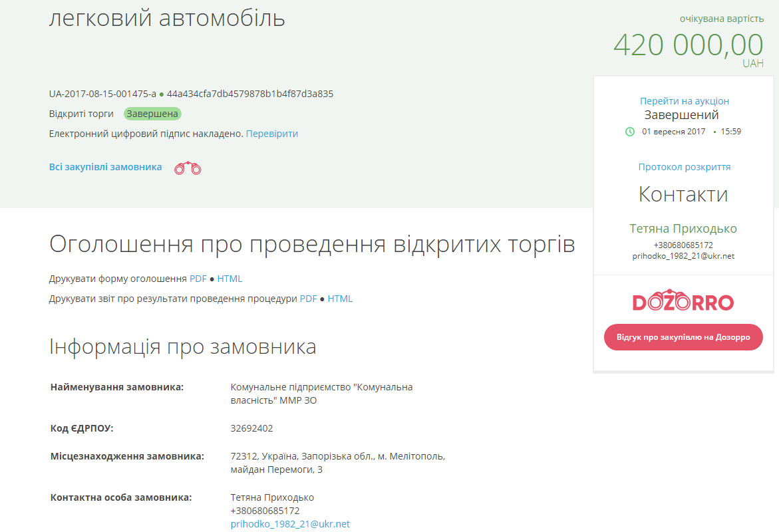Click the binoculars watch-tender icon

click(x=187, y=167)
